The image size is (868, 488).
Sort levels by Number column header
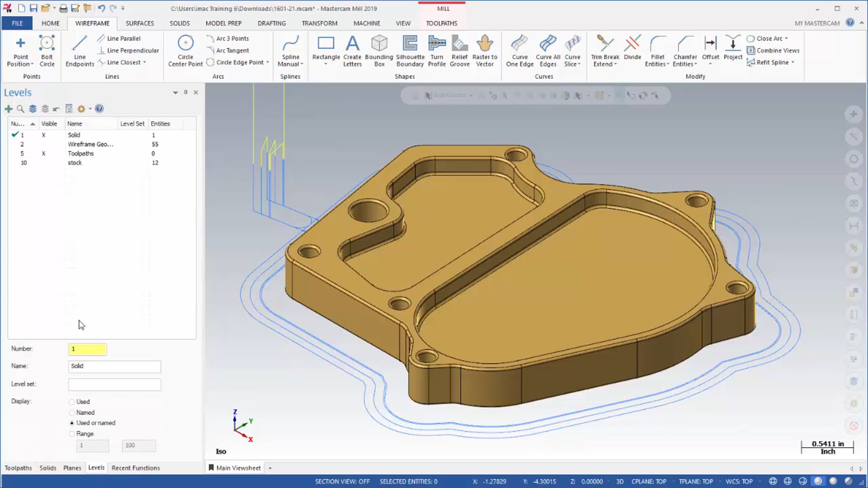[x=23, y=124]
